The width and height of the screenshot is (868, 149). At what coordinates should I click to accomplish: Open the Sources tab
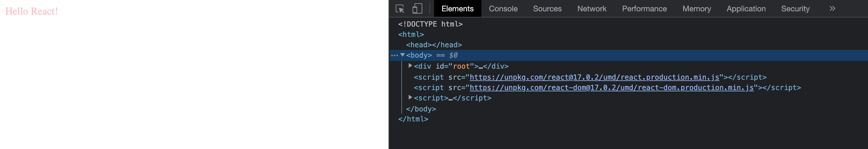pyautogui.click(x=547, y=9)
